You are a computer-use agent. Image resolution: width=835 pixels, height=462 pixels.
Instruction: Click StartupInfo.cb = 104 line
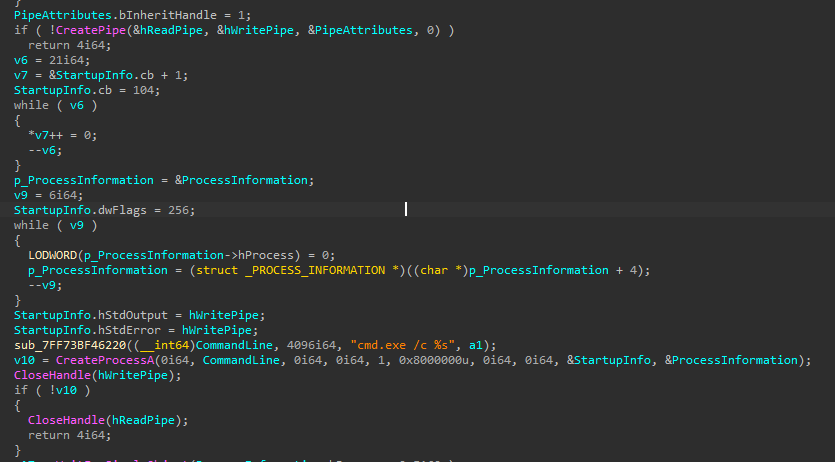(x=87, y=90)
